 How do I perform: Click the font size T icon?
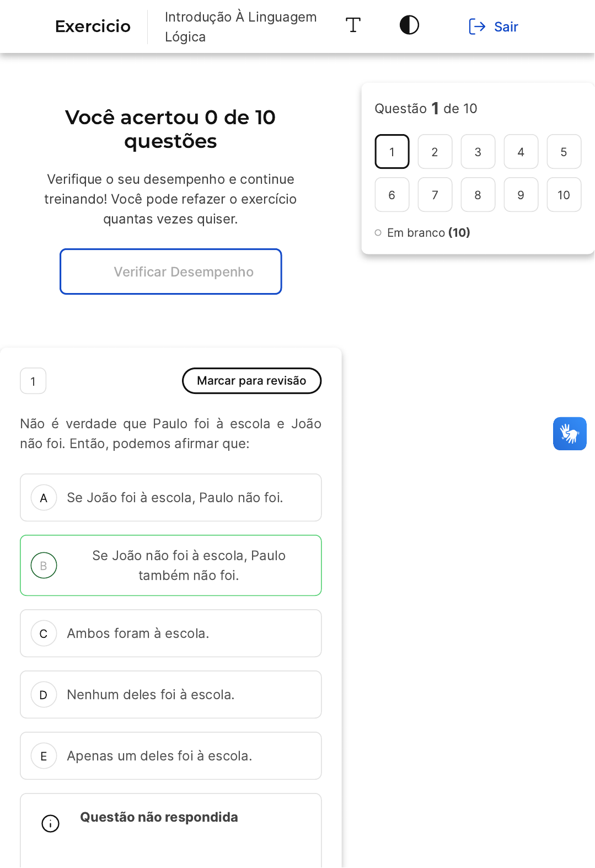click(353, 25)
